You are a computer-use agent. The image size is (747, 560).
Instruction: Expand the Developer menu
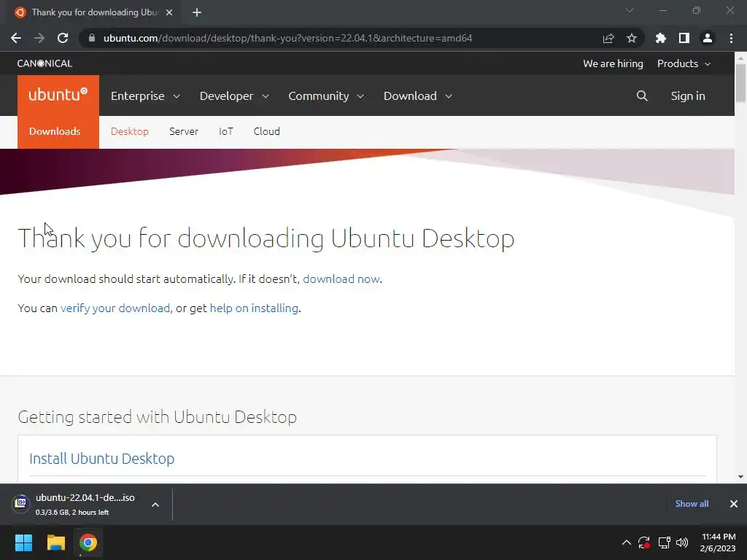[x=234, y=96]
